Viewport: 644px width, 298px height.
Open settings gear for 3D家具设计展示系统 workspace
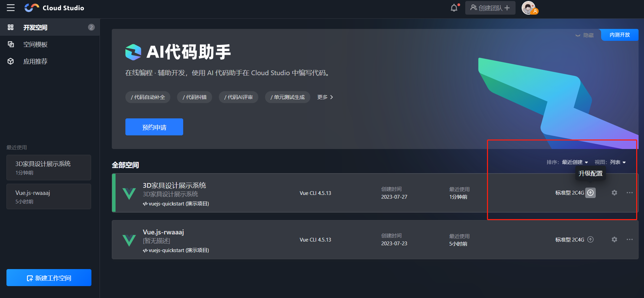point(614,193)
